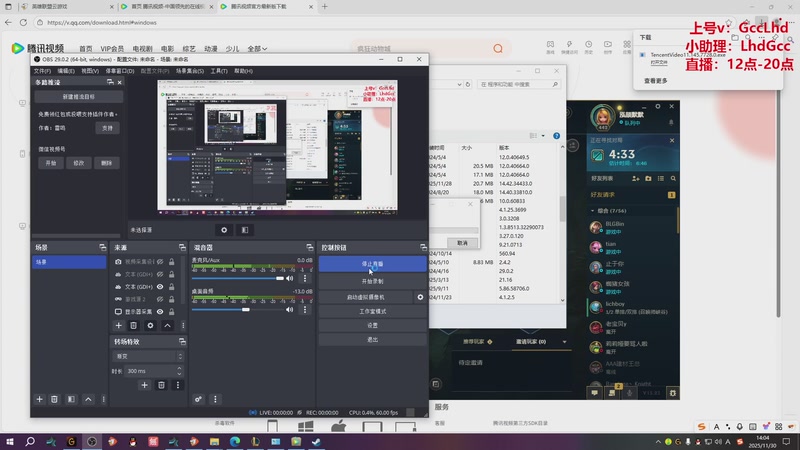The image size is (800, 450).
Task: Move scene up with Scenes panel arrow icon
Action: tap(88, 399)
